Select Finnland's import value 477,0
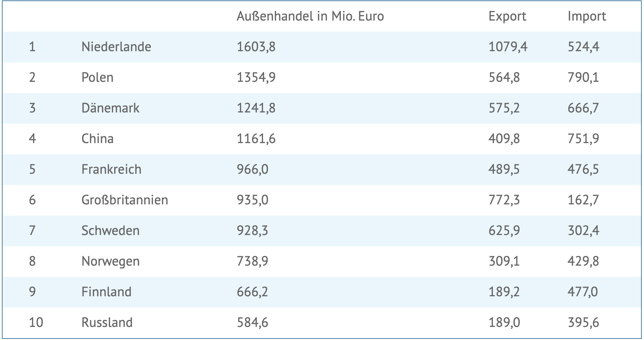 [x=582, y=292]
